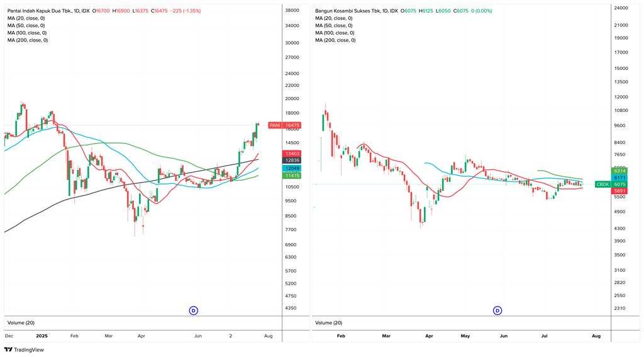644x357 pixels.
Task: Click the PANI change value −225 (−1.35%)
Action: 186,11
